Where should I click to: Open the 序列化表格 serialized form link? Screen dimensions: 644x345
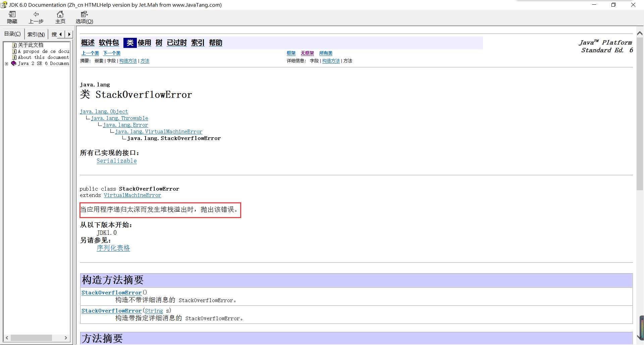[113, 248]
